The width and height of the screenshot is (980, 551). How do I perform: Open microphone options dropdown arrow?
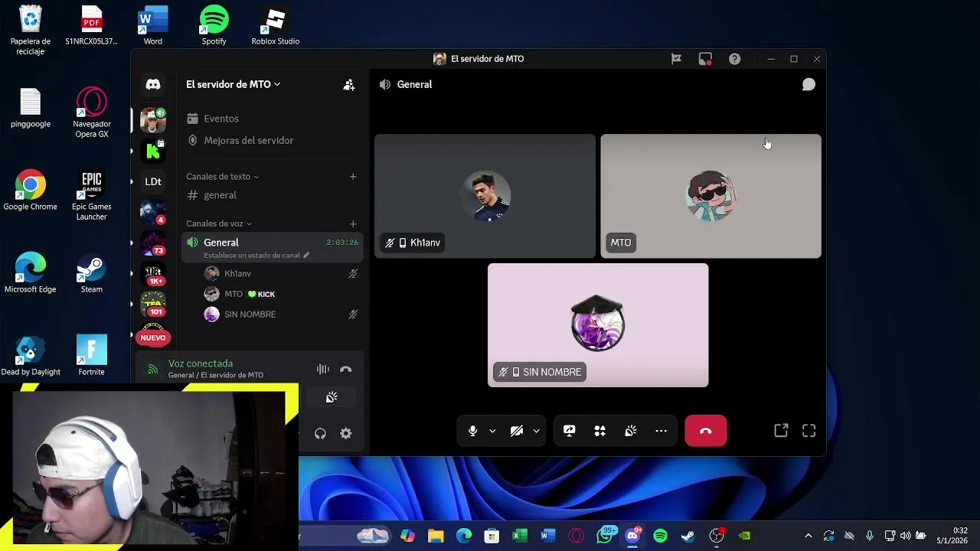[492, 431]
